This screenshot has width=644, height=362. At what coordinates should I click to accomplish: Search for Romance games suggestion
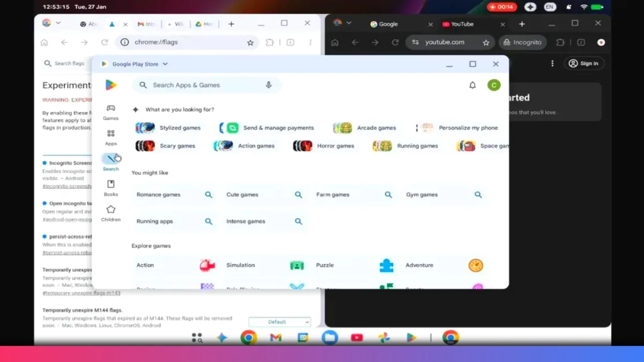point(174,195)
